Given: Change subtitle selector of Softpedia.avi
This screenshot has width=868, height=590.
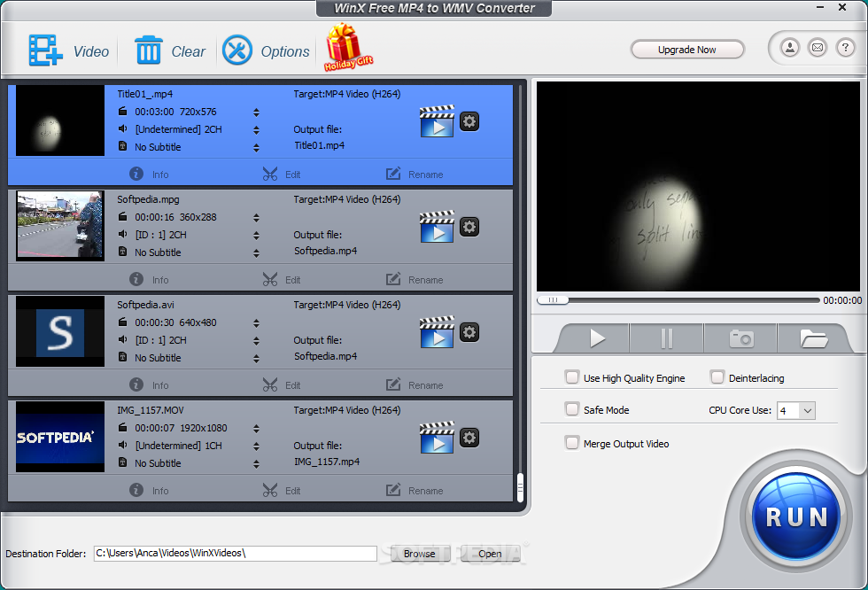Looking at the screenshot, I should [x=256, y=359].
